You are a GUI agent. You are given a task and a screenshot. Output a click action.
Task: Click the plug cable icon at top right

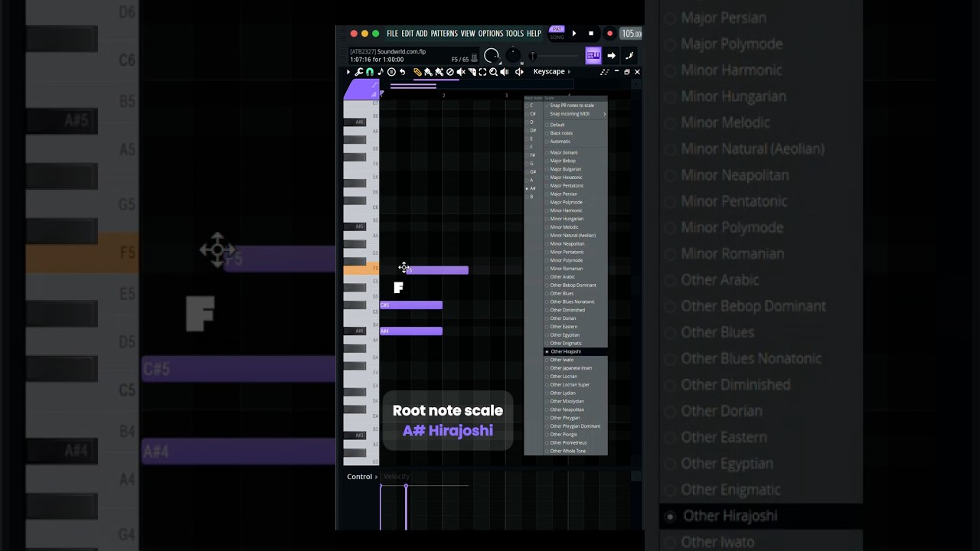click(x=629, y=55)
